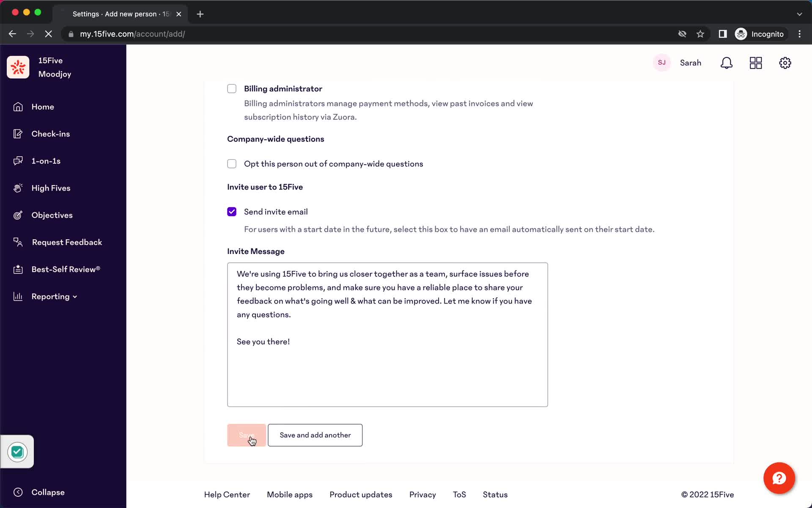Toggle Billing administrator checkbox

pos(232,88)
